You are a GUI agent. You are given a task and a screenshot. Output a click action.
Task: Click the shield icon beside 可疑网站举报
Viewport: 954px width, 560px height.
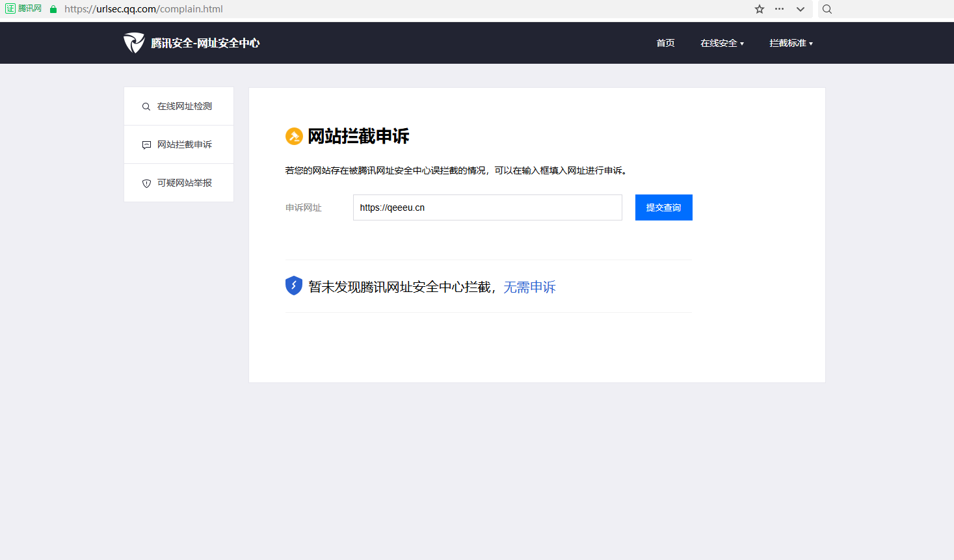tap(146, 183)
